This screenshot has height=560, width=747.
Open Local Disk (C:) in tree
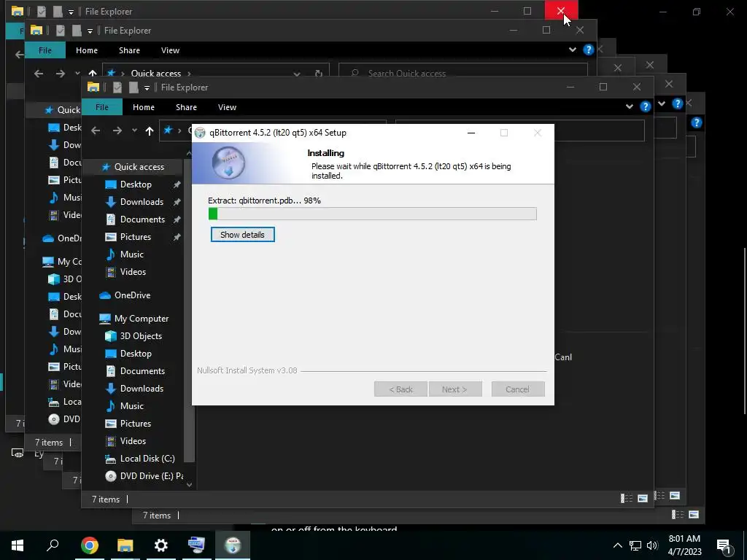(x=147, y=459)
